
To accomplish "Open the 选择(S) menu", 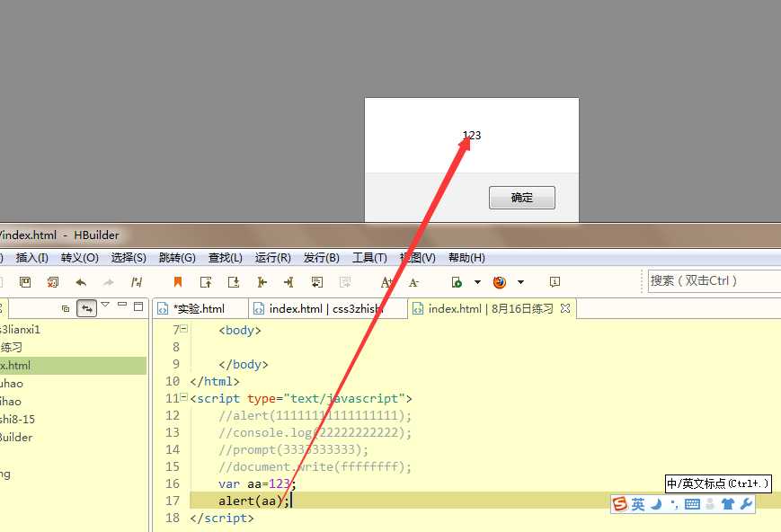I will coord(129,258).
